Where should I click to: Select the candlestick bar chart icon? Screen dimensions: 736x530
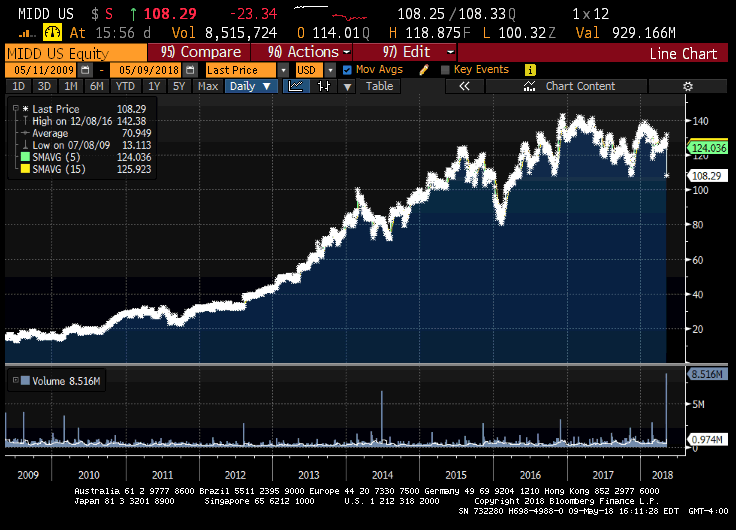[324, 86]
